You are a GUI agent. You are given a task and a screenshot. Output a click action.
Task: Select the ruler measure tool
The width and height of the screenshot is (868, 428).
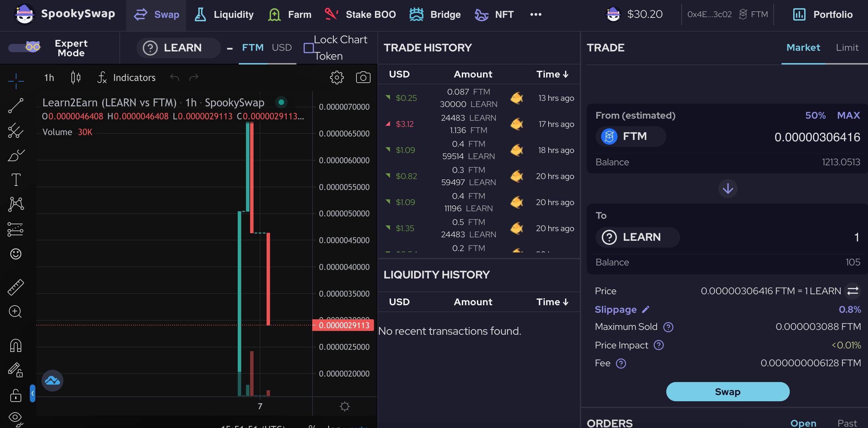click(16, 287)
